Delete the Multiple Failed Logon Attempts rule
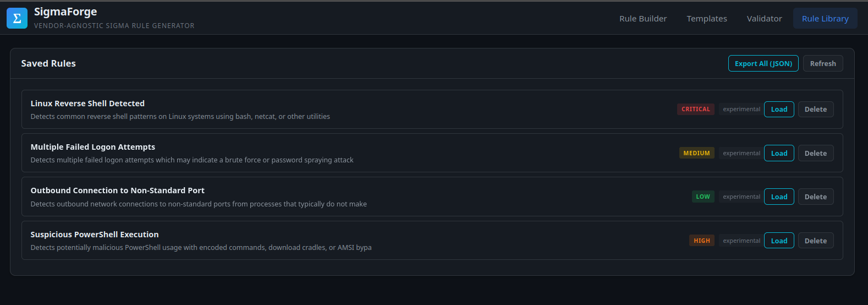Image resolution: width=868 pixels, height=305 pixels. (815, 154)
